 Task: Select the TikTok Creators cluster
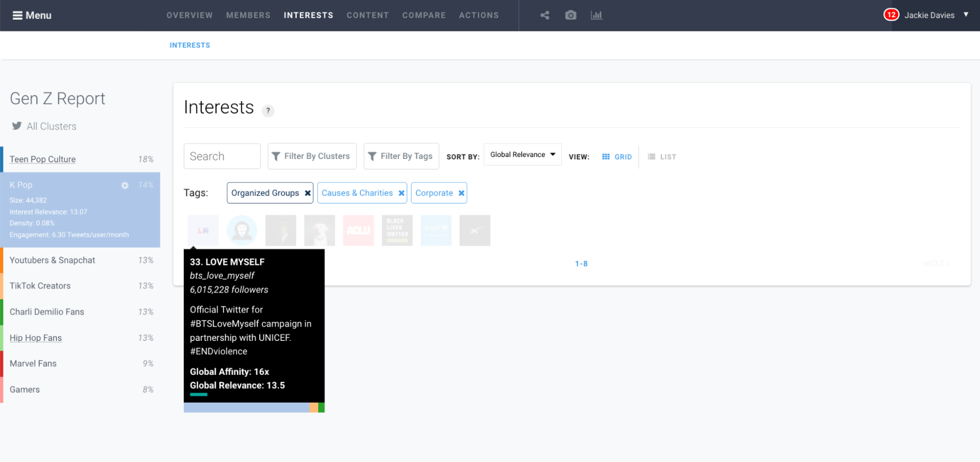(x=80, y=286)
